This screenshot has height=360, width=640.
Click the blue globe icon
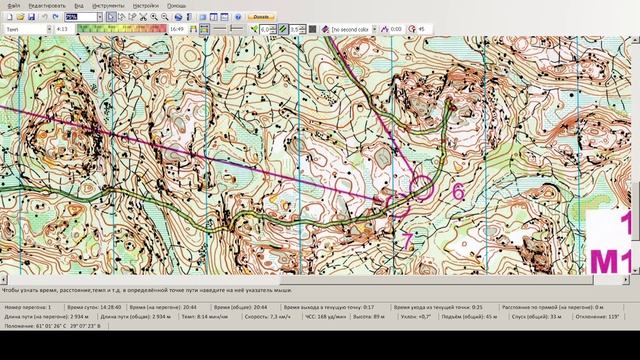coord(178,17)
